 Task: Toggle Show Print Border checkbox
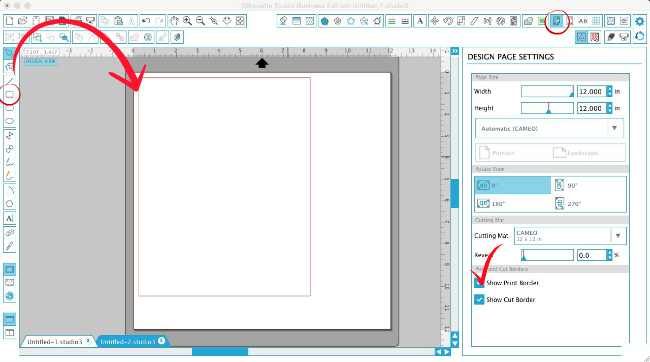479,283
